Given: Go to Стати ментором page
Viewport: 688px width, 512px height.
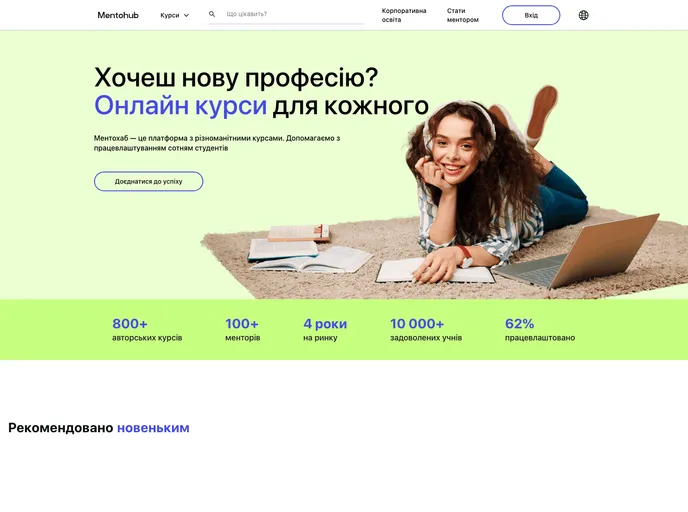Looking at the screenshot, I should (x=462, y=15).
